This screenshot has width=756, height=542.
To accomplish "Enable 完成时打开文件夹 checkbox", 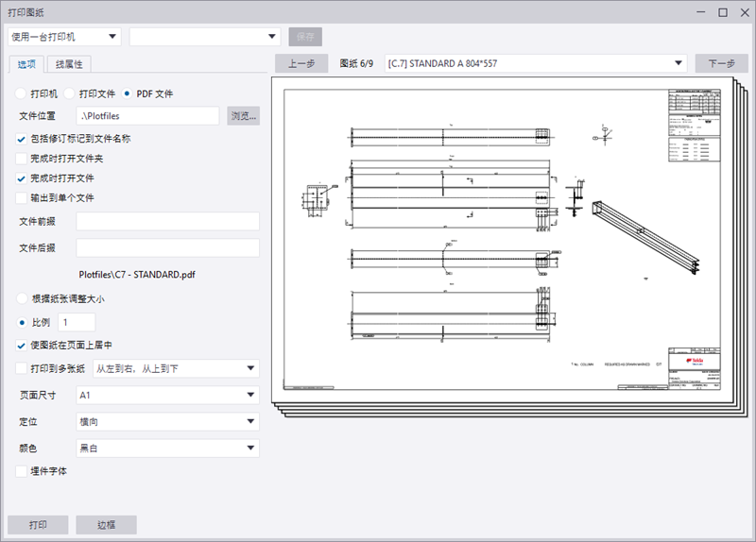I will [x=21, y=159].
